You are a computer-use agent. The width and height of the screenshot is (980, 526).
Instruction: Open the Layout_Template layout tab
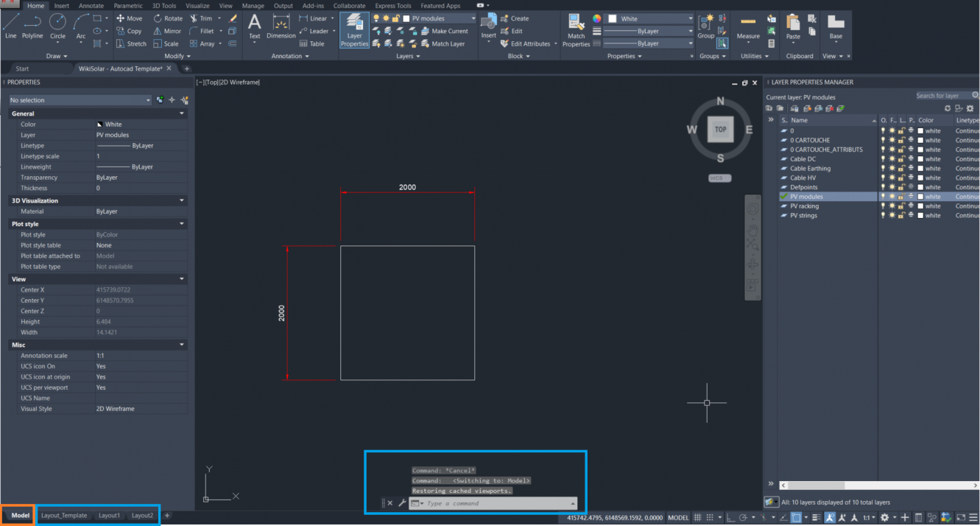click(63, 516)
